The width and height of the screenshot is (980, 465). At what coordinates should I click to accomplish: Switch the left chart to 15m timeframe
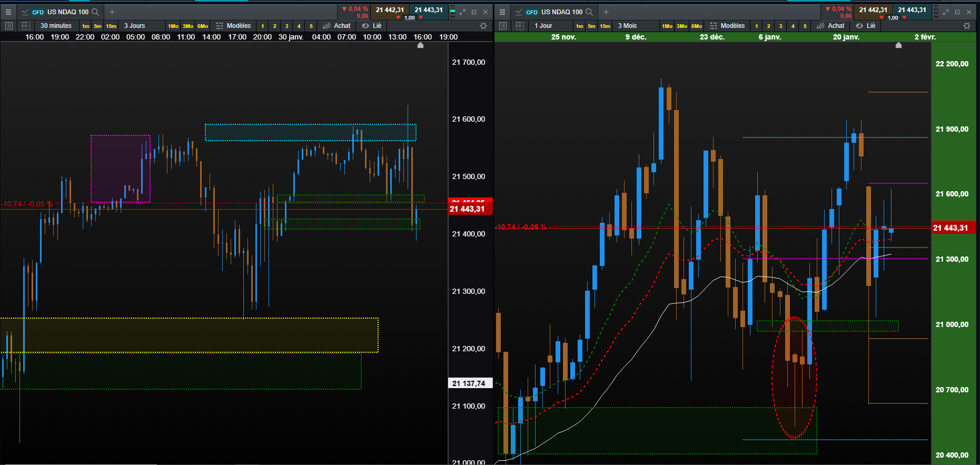tap(111, 26)
